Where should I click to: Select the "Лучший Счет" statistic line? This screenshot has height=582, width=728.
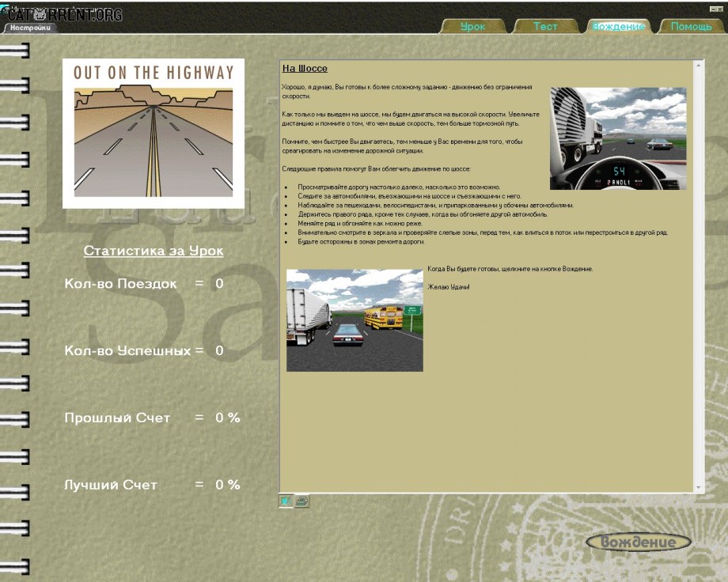152,485
